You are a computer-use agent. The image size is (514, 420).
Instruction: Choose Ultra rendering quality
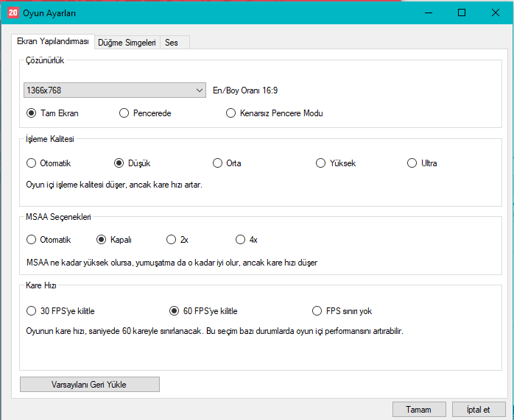pos(422,163)
